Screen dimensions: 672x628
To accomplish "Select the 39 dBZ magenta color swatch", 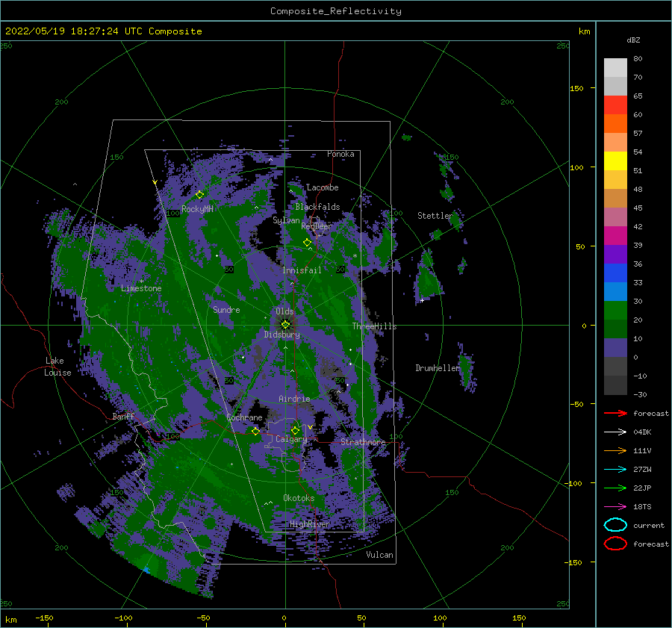I will tap(615, 235).
